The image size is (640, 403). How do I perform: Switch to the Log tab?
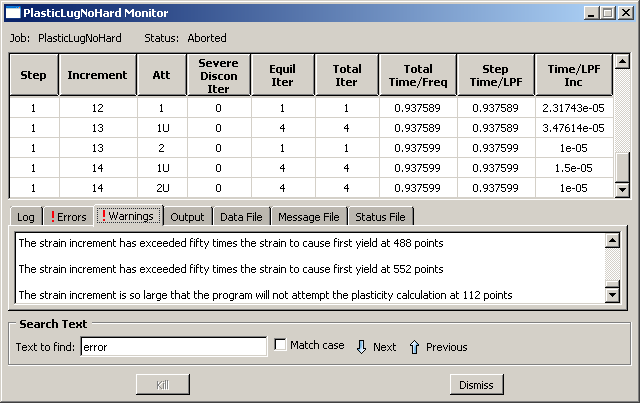point(26,216)
